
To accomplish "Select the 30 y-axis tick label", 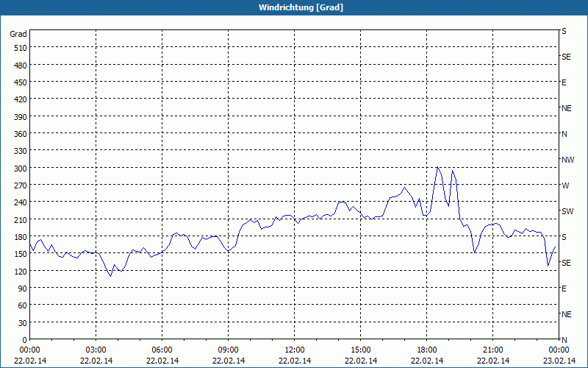I will click(23, 323).
